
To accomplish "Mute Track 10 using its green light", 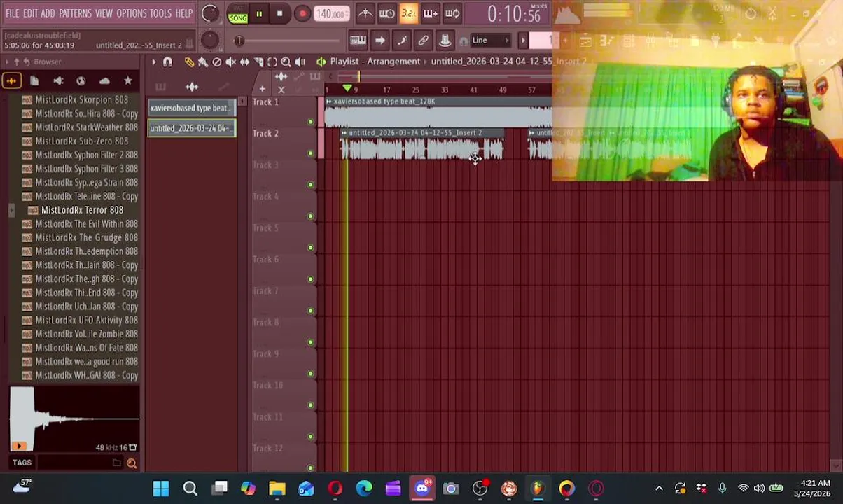I will pos(310,405).
